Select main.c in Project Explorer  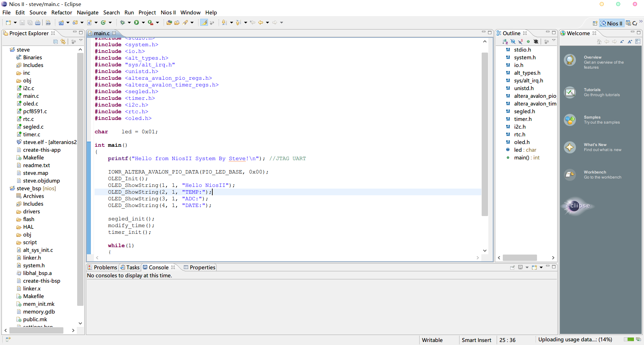[x=31, y=96]
